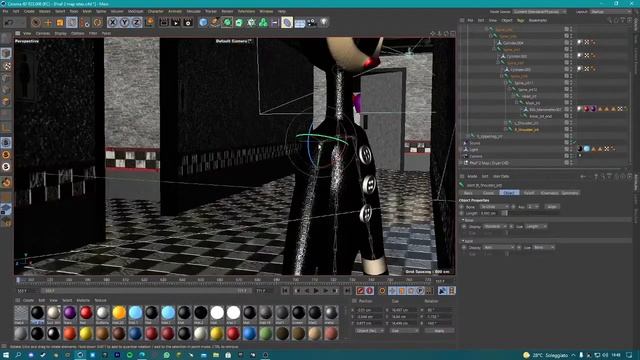Go to start of animation
Screen dimensions: 640x360
[285, 291]
